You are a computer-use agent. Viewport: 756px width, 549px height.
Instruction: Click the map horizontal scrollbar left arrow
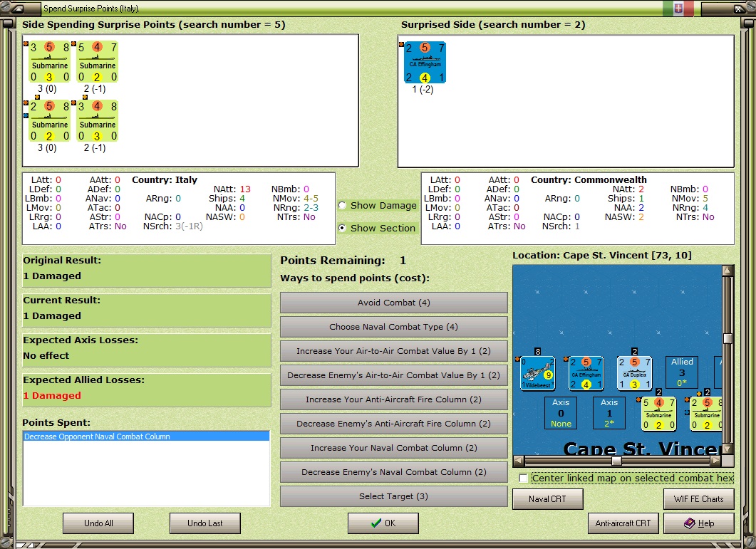(x=518, y=461)
